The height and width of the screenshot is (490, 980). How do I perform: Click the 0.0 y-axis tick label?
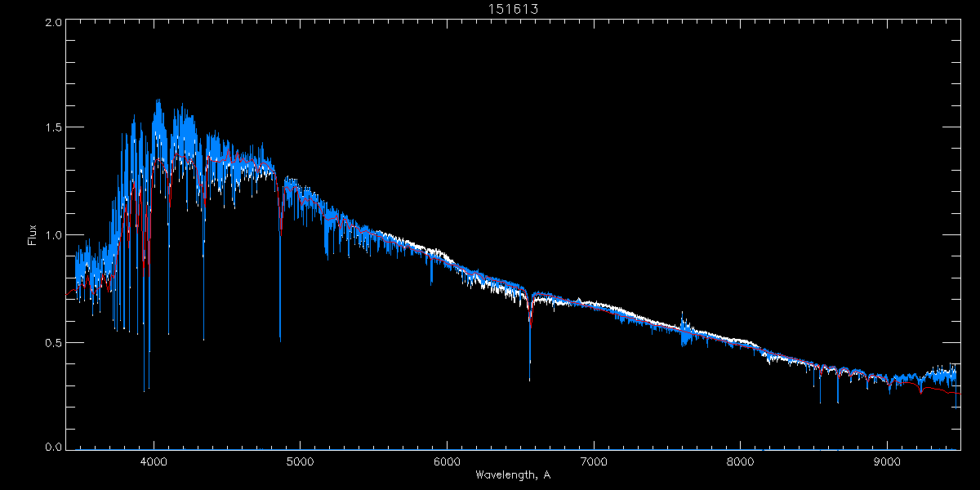pyautogui.click(x=53, y=447)
